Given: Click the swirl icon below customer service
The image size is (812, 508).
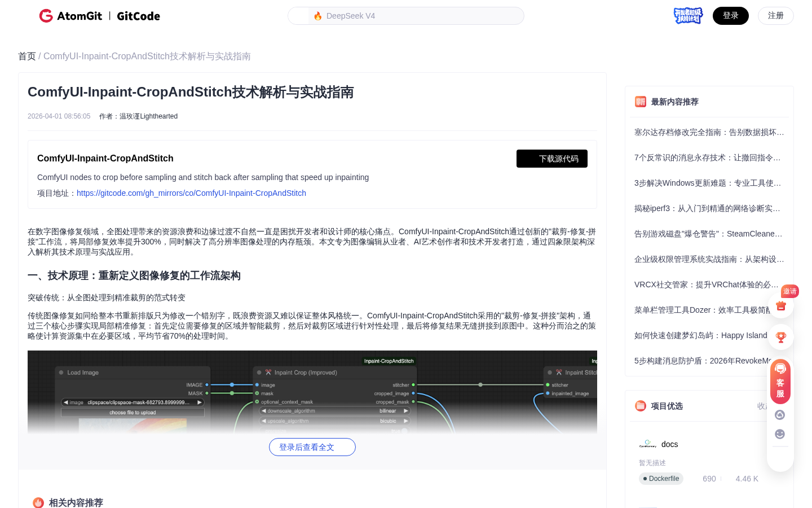Looking at the screenshot, I should click(x=780, y=415).
